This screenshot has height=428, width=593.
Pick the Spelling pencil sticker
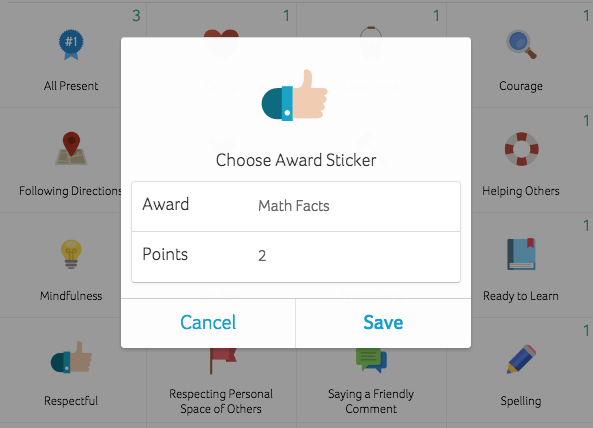coord(521,359)
